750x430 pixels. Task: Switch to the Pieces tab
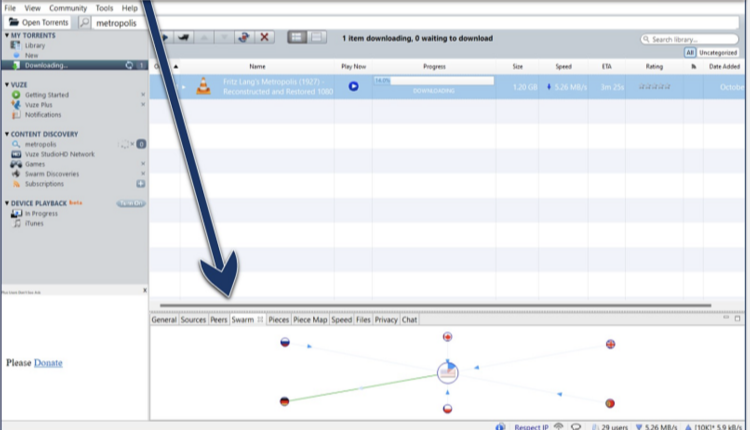click(278, 320)
